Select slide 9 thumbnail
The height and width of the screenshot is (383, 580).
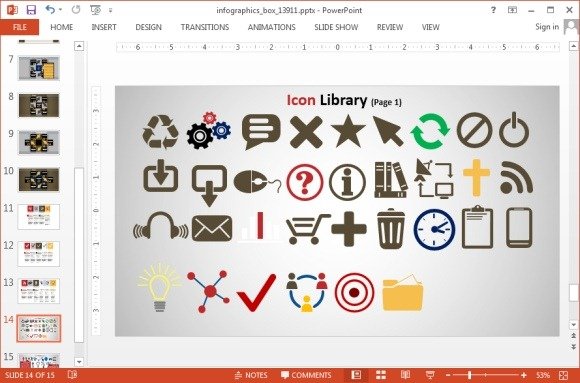pyautogui.click(x=39, y=142)
